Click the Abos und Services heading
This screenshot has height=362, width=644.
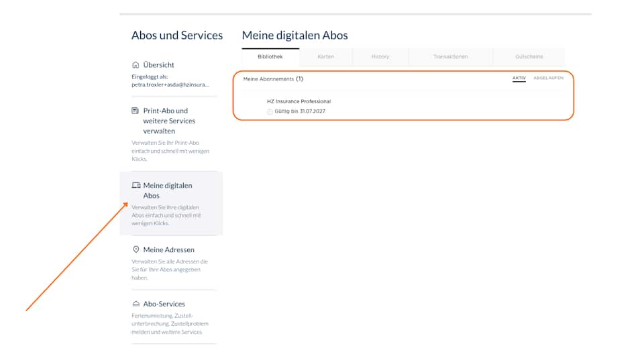[x=177, y=36]
